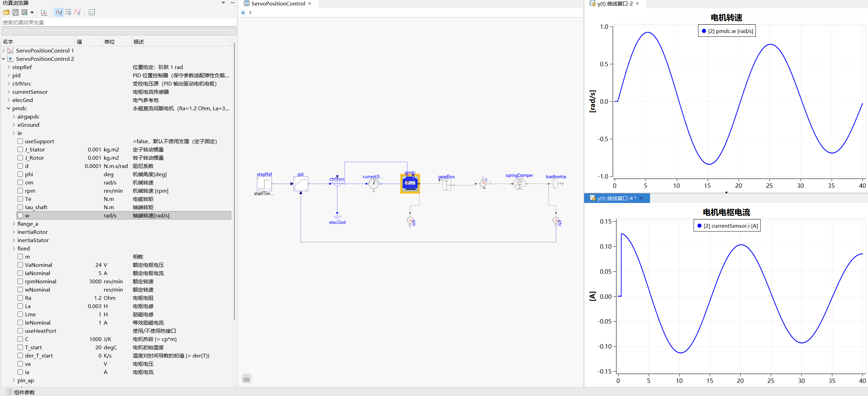Select the springDamper component in diagram
868x396 pixels.
click(x=519, y=184)
